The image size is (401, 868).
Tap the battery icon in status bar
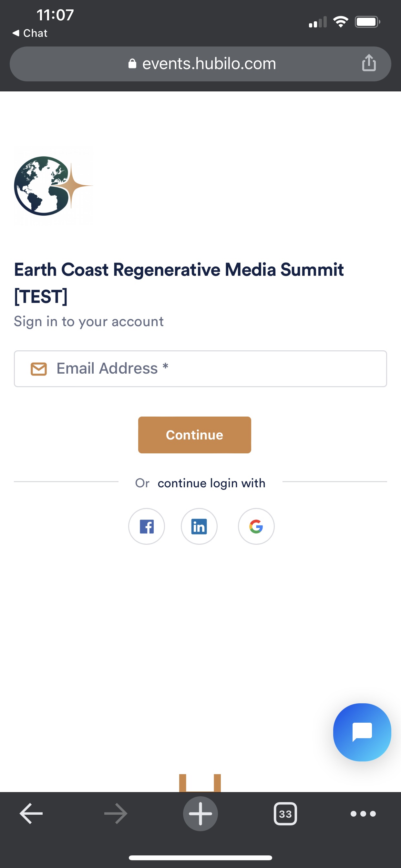tap(367, 22)
